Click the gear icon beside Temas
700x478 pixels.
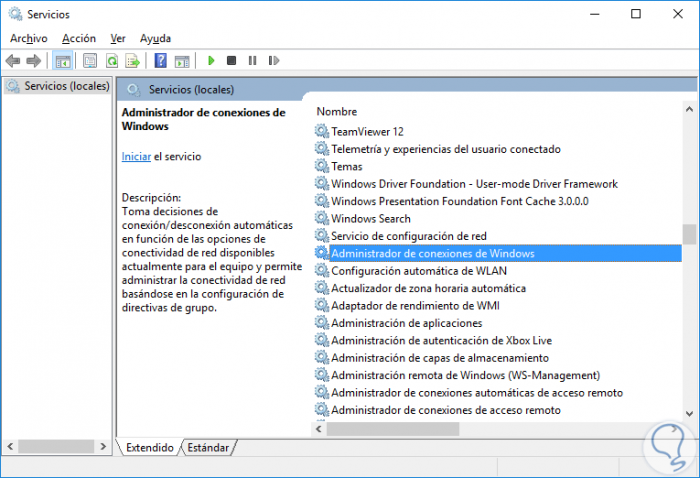point(321,166)
